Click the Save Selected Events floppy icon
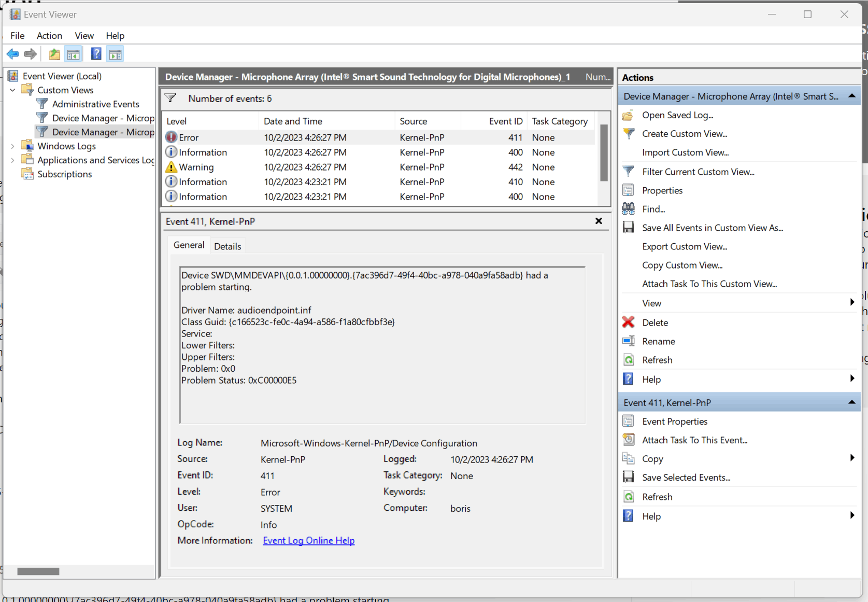 (x=628, y=478)
